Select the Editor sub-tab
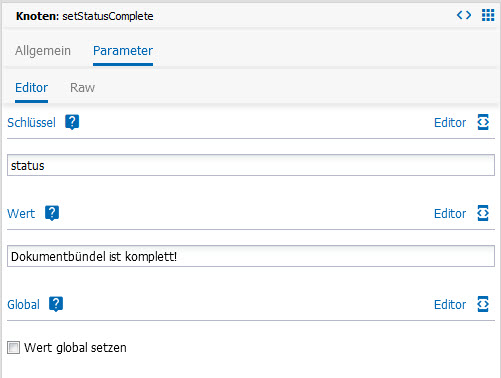501x378 pixels. (x=31, y=88)
